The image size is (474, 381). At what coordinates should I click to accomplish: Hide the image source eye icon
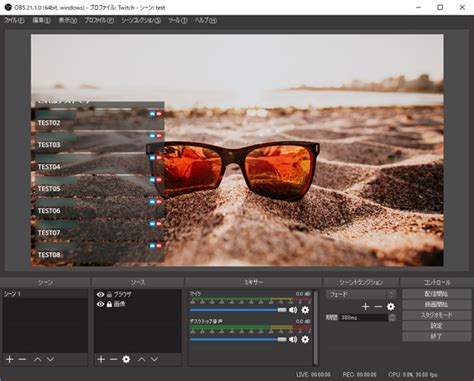(100, 304)
